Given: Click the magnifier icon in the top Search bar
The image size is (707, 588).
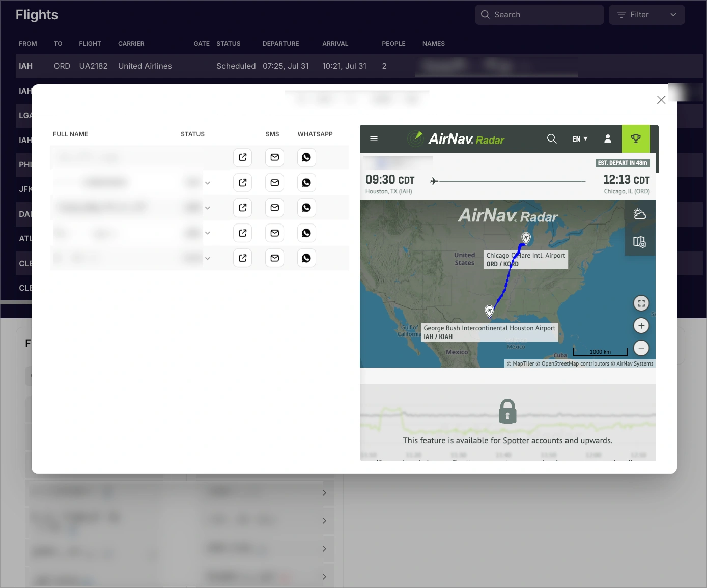Looking at the screenshot, I should pos(485,14).
